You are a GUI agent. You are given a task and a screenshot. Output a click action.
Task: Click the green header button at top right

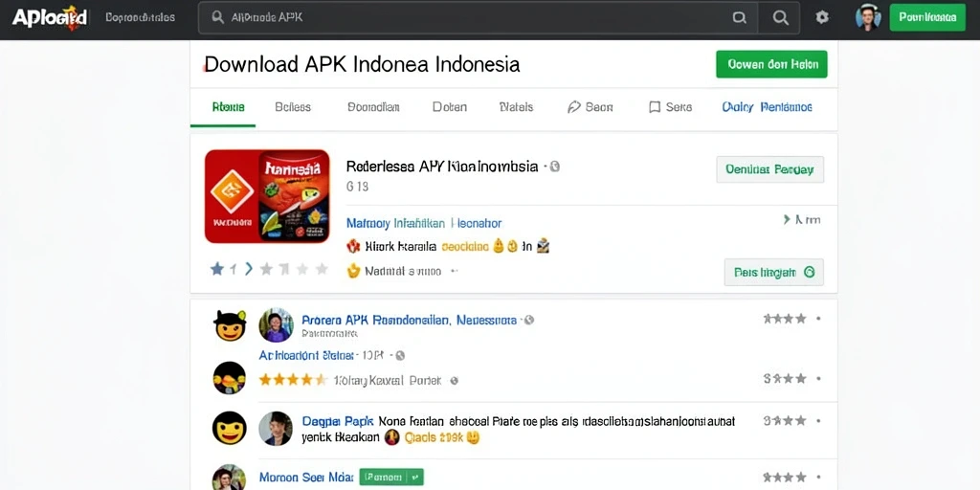(x=926, y=17)
